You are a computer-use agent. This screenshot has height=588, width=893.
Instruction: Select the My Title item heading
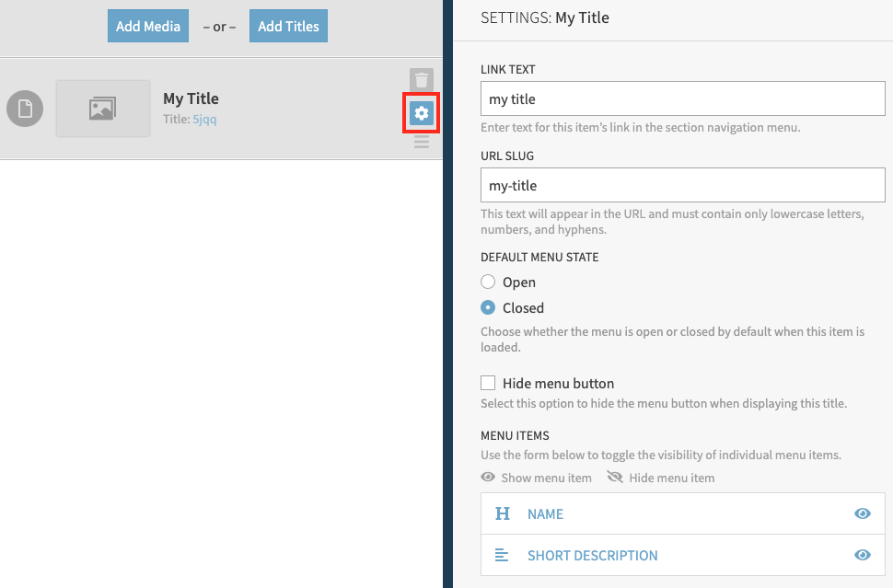tap(191, 98)
